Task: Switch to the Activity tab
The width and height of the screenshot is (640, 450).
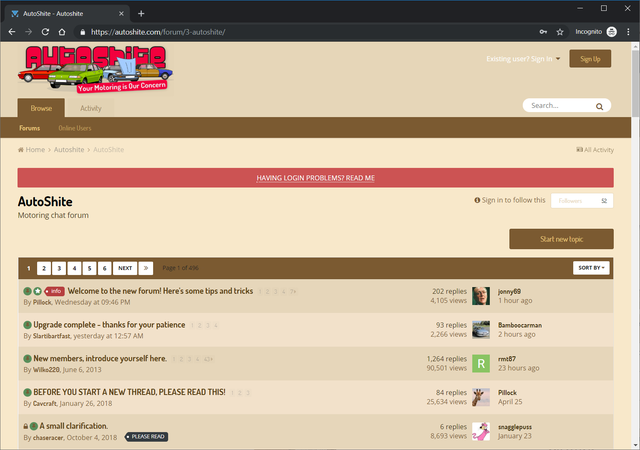Action: [91, 108]
